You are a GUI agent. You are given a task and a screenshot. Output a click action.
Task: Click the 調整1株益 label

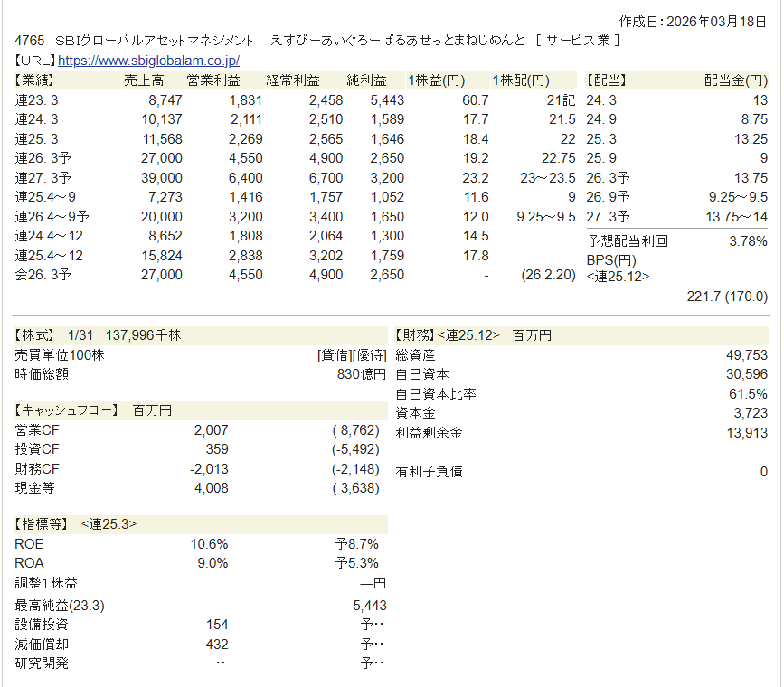(46, 583)
